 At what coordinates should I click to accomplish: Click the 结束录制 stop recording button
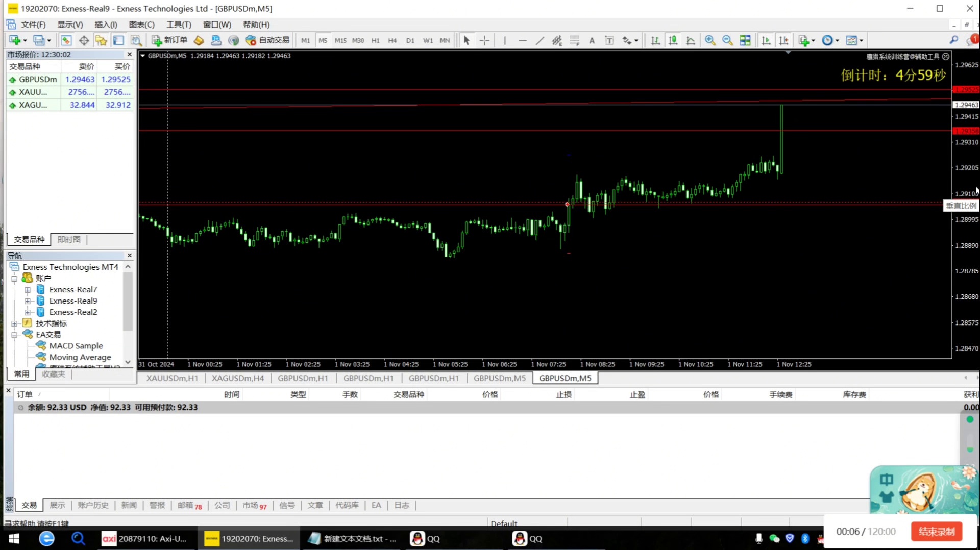click(936, 531)
